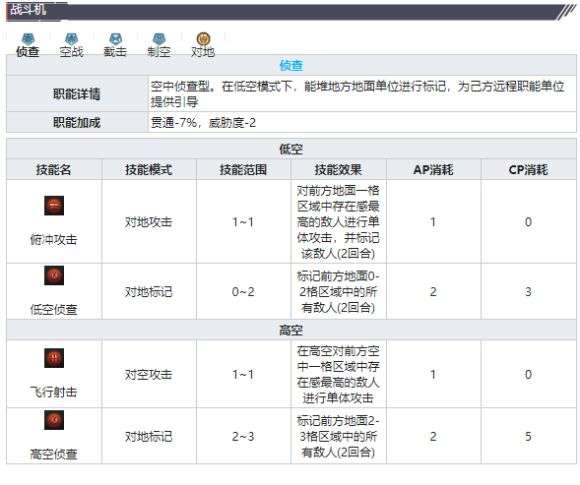Screen dimensions: 580x485
Task: Select the 俯冲攻击 skill name text
Action: coord(54,240)
